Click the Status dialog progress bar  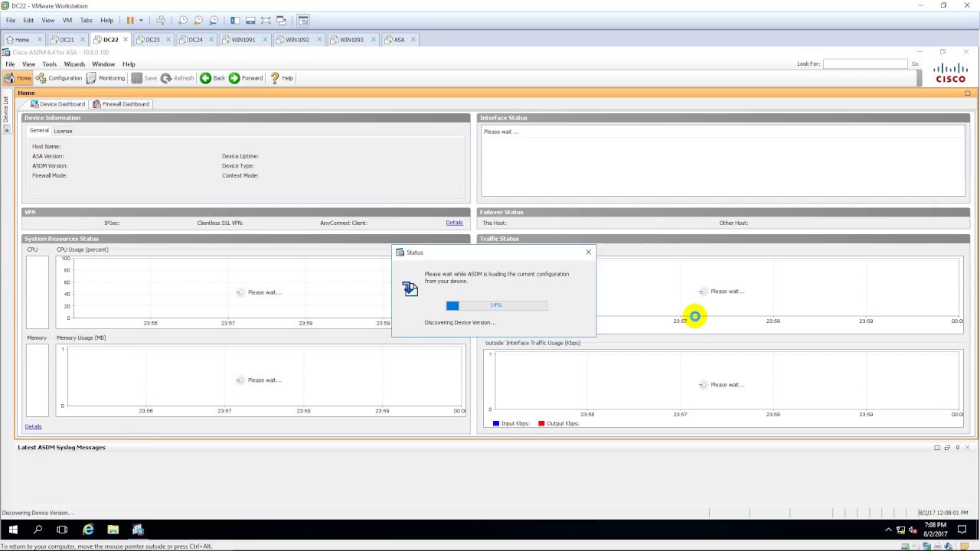tap(497, 305)
